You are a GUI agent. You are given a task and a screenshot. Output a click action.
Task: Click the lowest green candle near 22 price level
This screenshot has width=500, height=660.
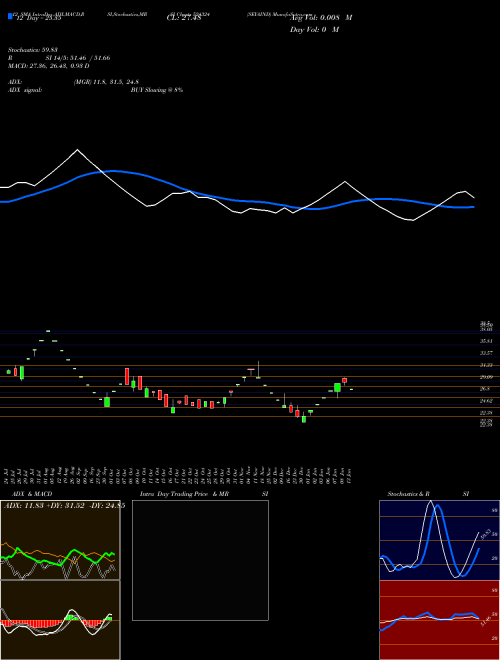pyautogui.click(x=304, y=419)
